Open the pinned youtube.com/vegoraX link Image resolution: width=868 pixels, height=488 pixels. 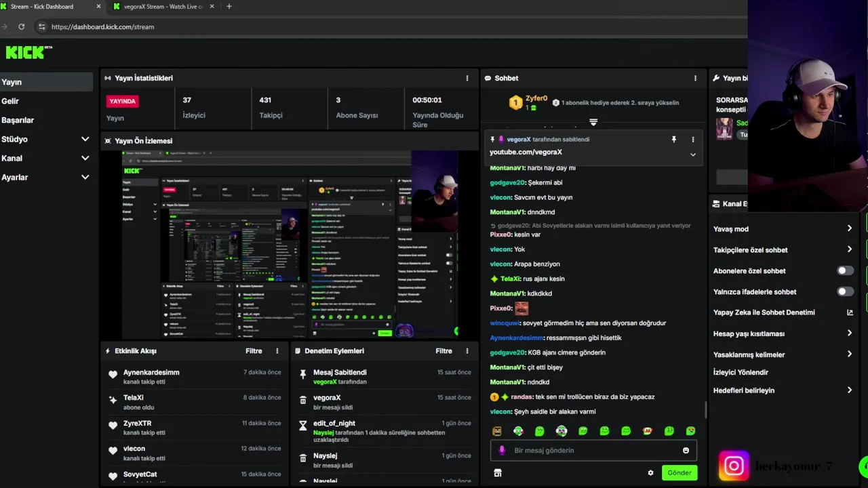click(x=526, y=152)
